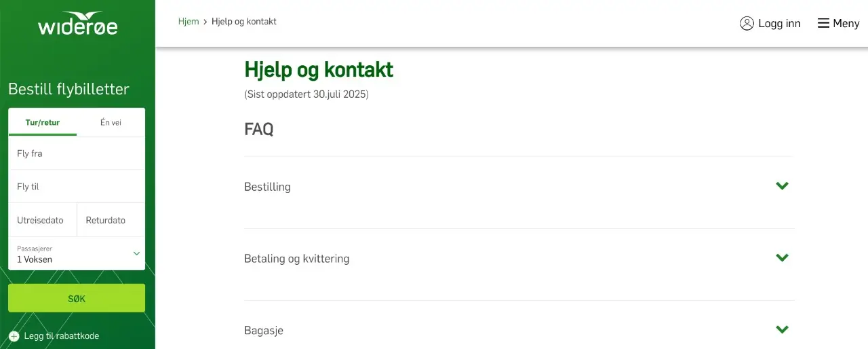The image size is (868, 349).
Task: Click the Bestilling FAQ row text
Action: (267, 187)
